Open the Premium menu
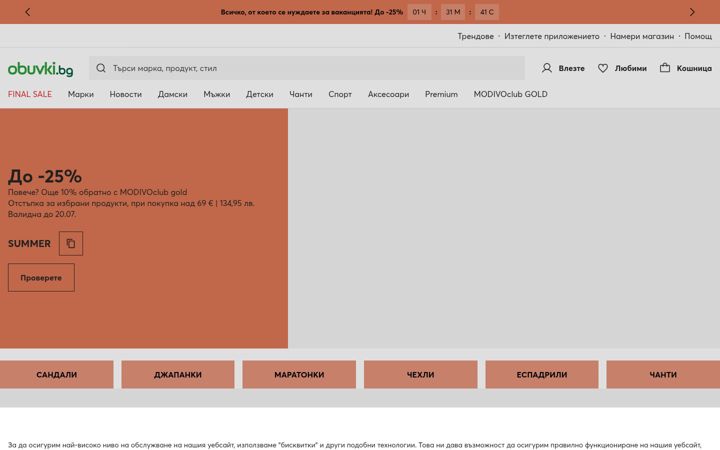The height and width of the screenshot is (450, 720). pyautogui.click(x=441, y=94)
